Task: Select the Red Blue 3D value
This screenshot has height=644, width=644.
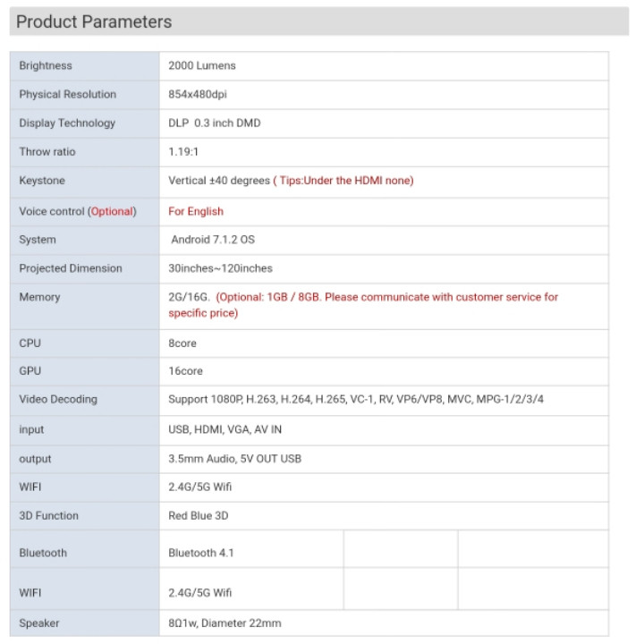Action: coord(199,516)
